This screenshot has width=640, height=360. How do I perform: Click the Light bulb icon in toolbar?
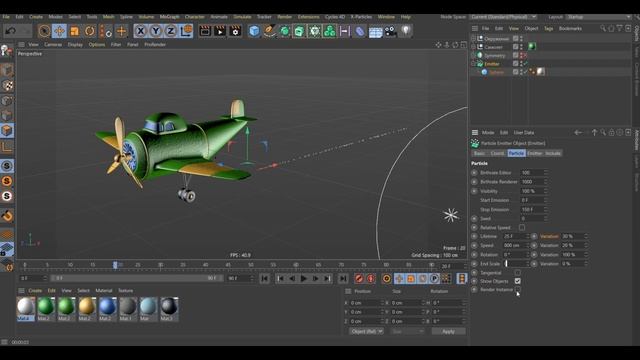(405, 31)
